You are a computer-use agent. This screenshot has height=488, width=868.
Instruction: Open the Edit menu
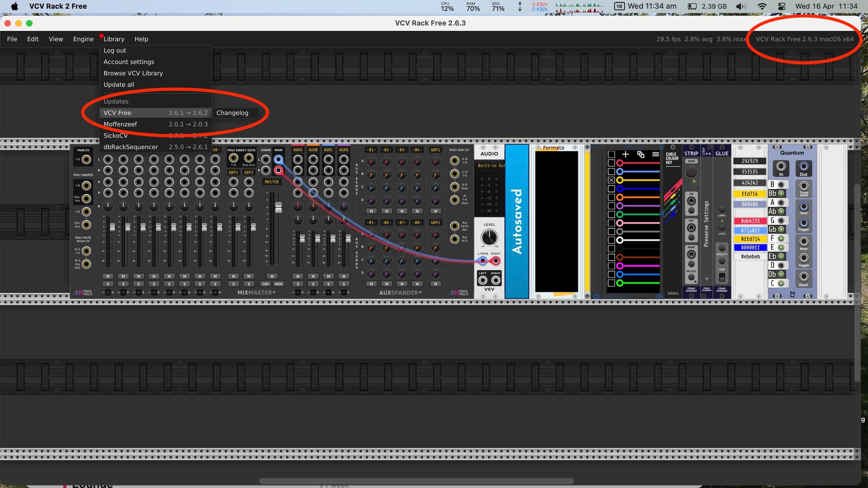(33, 39)
